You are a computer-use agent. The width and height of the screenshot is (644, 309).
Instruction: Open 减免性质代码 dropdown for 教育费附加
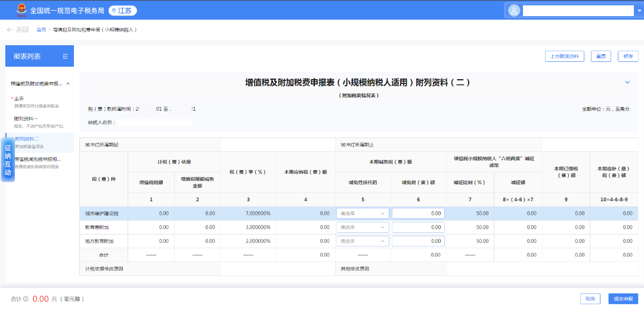point(363,227)
